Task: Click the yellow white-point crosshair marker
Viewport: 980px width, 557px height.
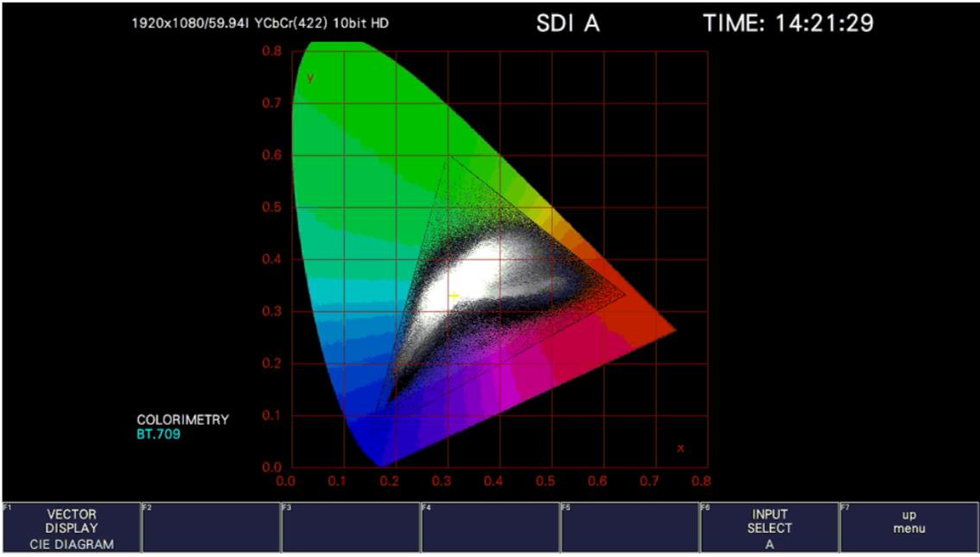Action: (454, 296)
